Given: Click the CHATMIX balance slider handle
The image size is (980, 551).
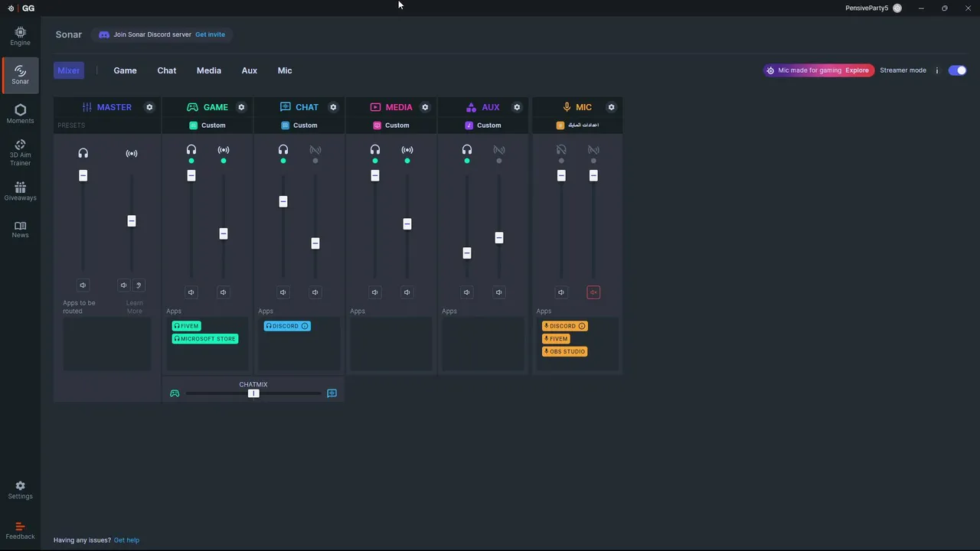Looking at the screenshot, I should pos(253,393).
